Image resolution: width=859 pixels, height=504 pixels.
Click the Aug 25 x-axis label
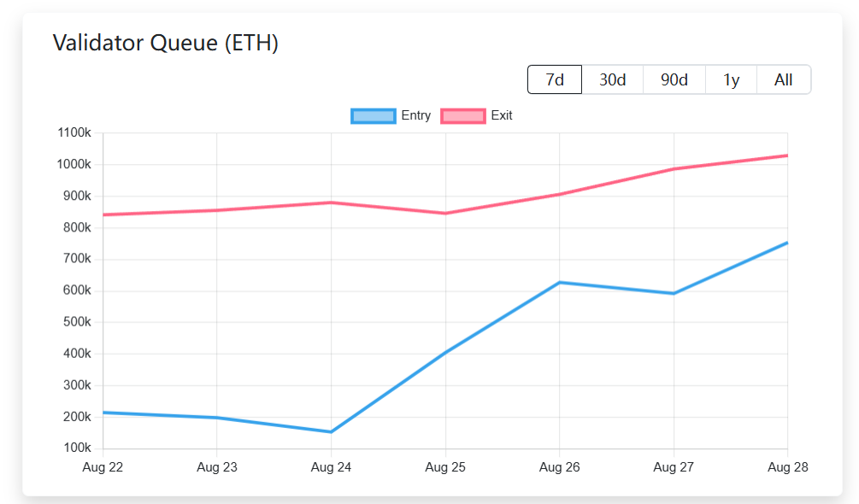tap(445, 467)
